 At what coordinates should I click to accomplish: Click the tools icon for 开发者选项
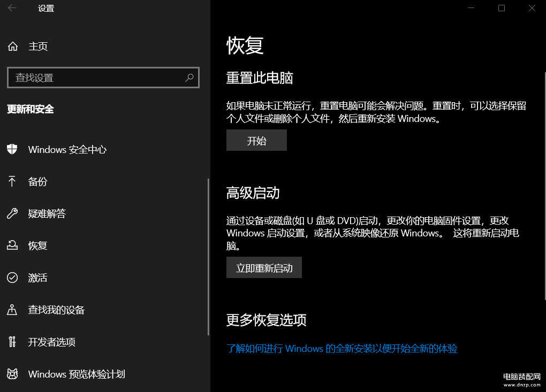coord(12,342)
